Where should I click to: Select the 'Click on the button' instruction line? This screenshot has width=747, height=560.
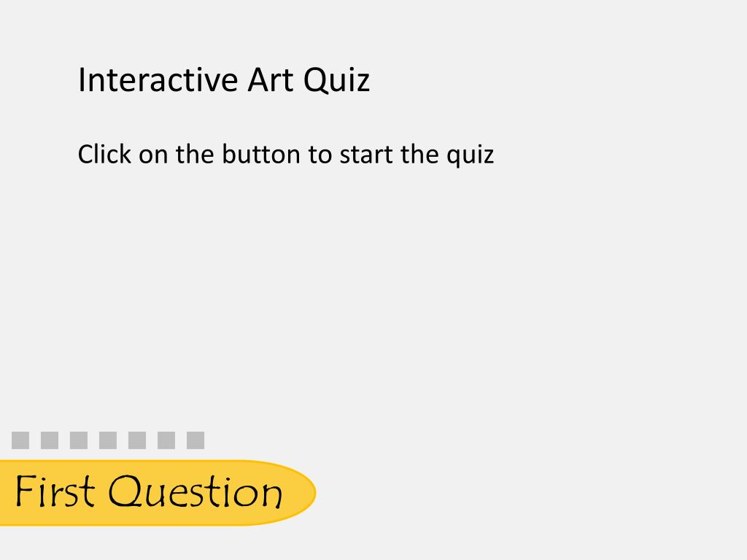point(286,155)
